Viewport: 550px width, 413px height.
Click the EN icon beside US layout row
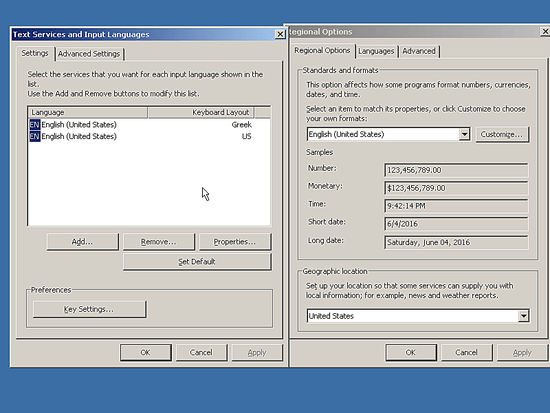click(35, 136)
